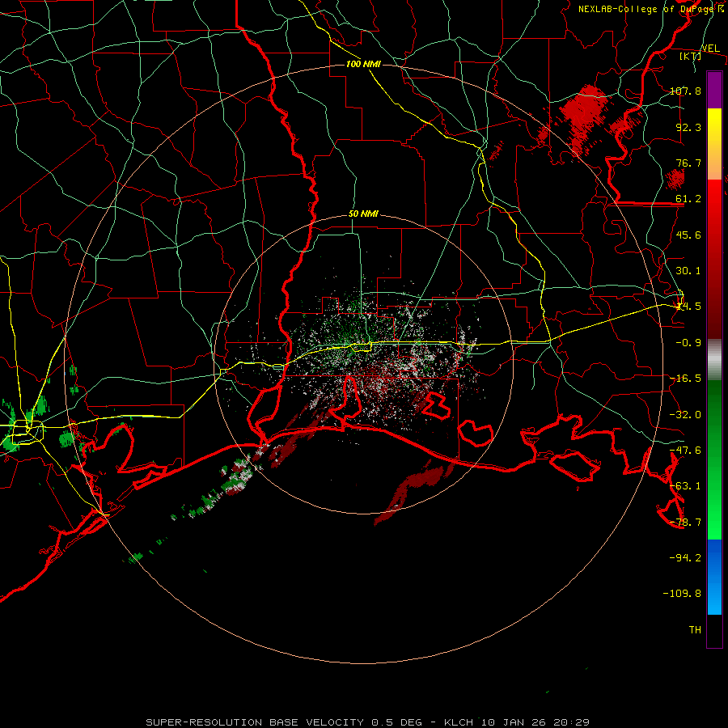Select the 107.8 value on the velocity scale
Viewport: 728px width, 728px height.
685,91
